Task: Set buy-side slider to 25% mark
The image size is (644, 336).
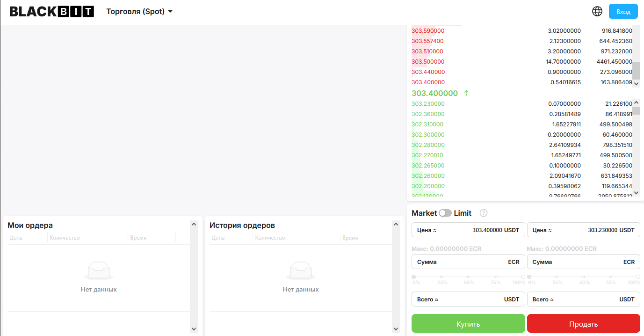Action: (x=442, y=277)
